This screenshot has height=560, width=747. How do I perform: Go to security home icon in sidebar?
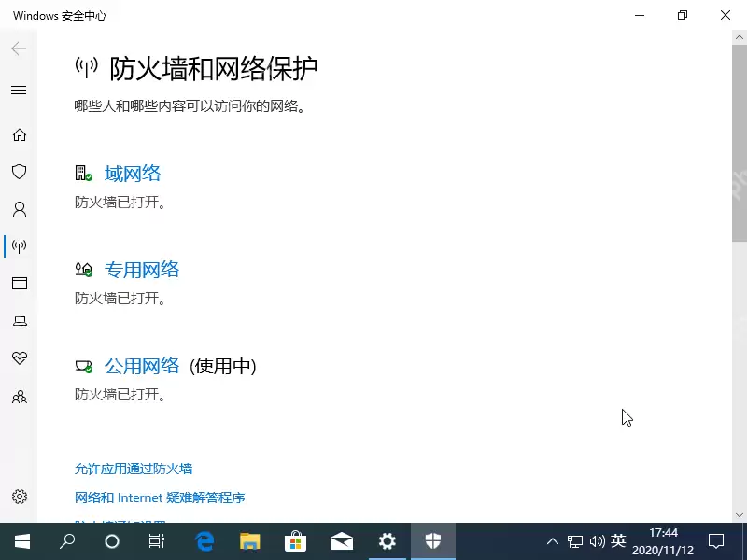tap(19, 134)
